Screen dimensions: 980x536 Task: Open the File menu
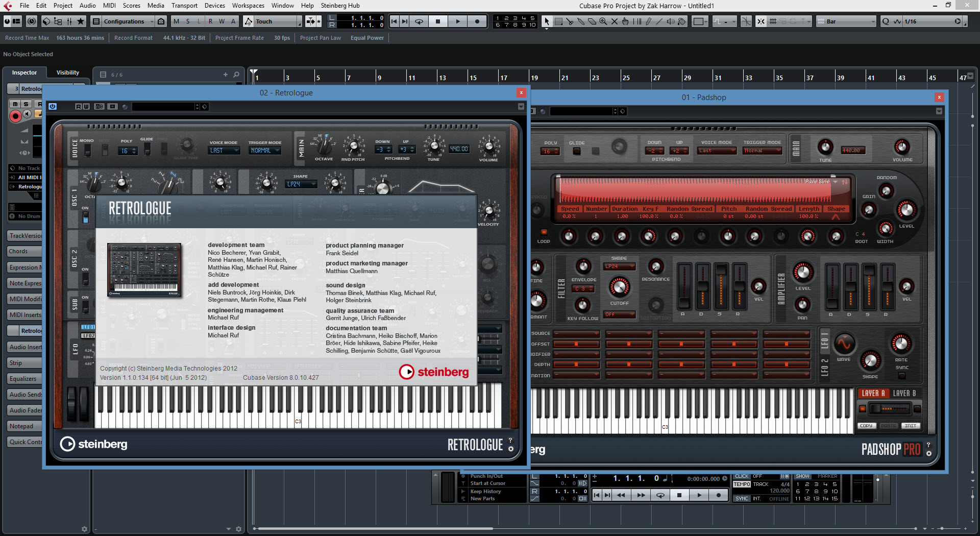tap(24, 6)
